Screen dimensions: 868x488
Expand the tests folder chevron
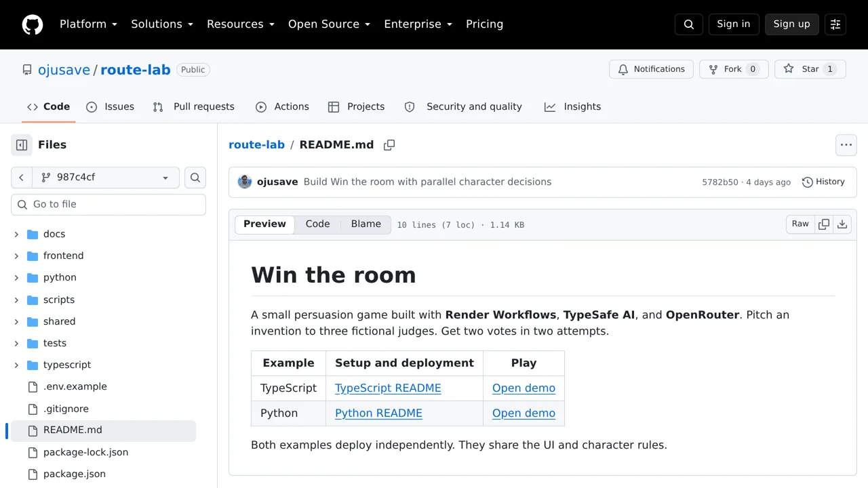[x=16, y=344]
